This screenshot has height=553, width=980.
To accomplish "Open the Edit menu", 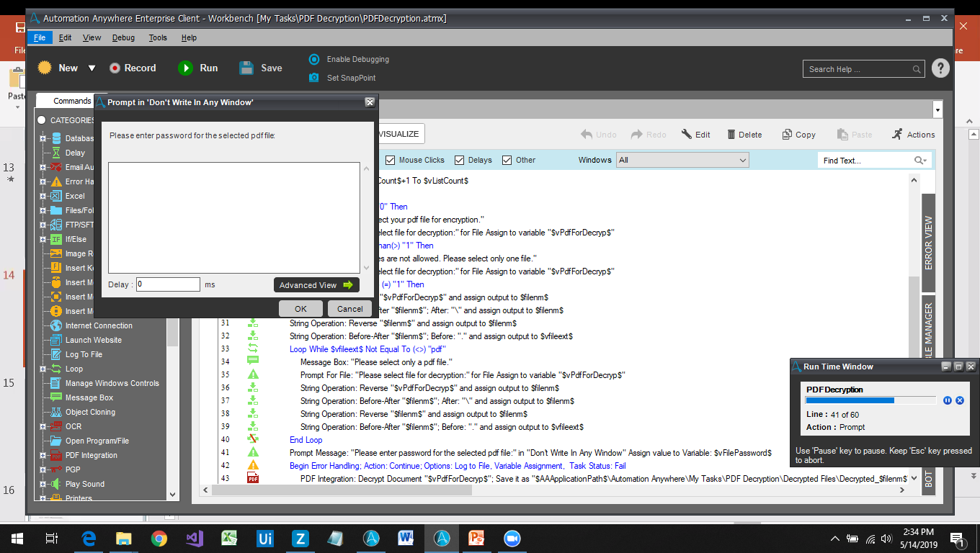I will coord(65,37).
